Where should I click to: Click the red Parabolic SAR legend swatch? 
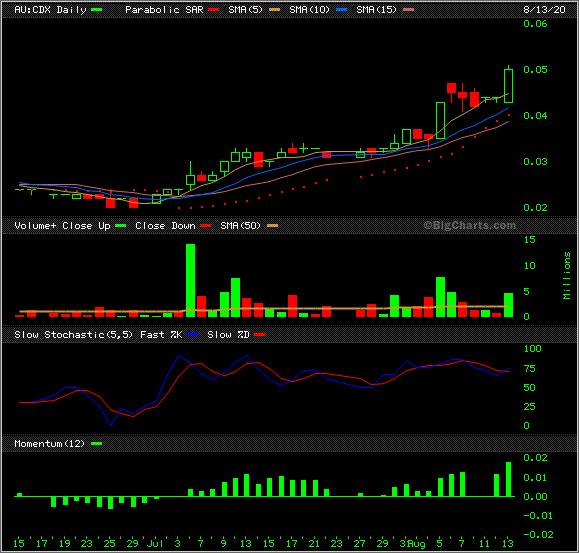[213, 10]
